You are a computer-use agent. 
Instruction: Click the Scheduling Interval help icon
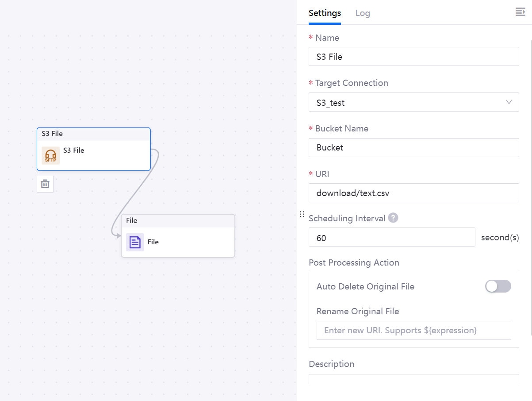point(393,218)
